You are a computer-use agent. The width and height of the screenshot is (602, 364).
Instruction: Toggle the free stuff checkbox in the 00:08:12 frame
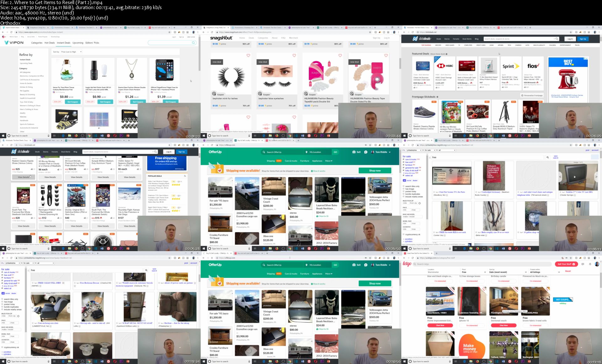pos(404,162)
